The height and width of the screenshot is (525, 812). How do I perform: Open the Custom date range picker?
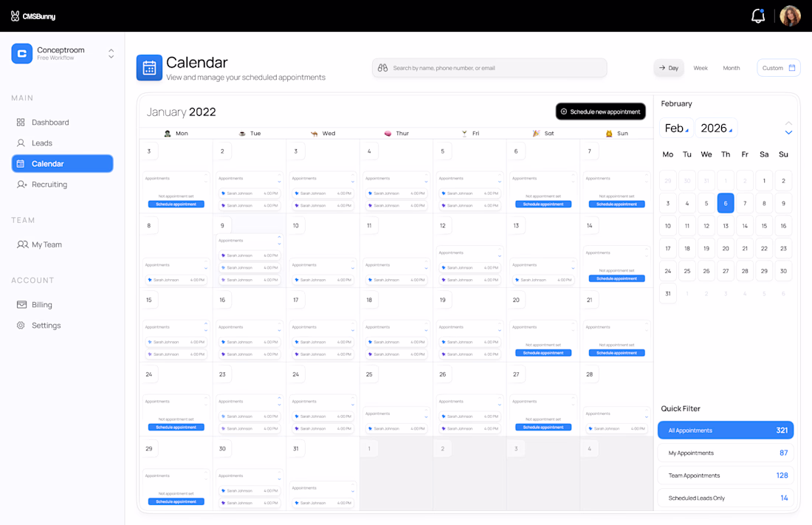click(778, 68)
